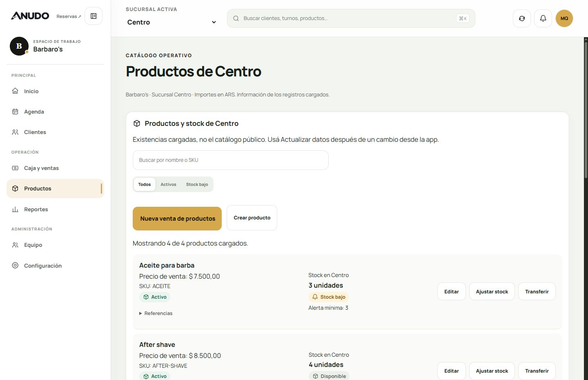Screen dimensions: 588x380
Task: Click the Barbaro's workspace avatar
Action: pyautogui.click(x=19, y=46)
